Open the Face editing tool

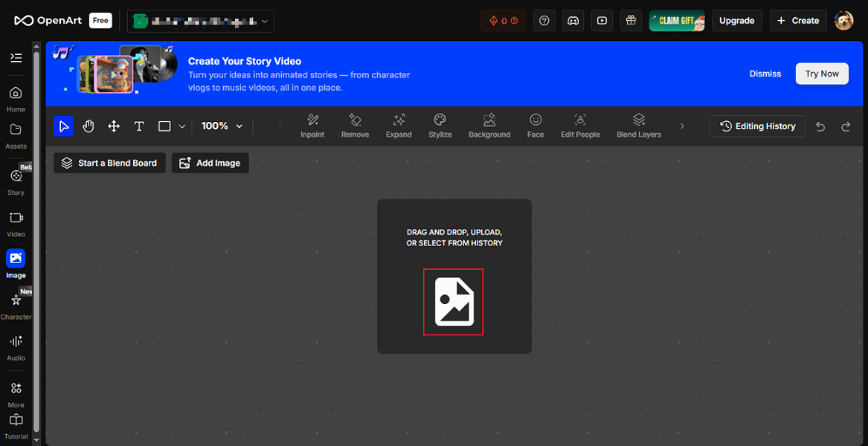(x=535, y=125)
